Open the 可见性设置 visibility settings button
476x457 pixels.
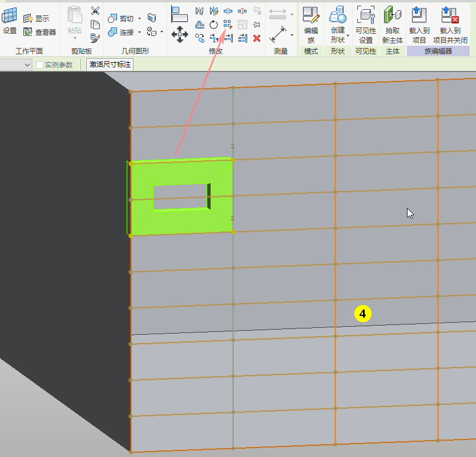pos(365,25)
